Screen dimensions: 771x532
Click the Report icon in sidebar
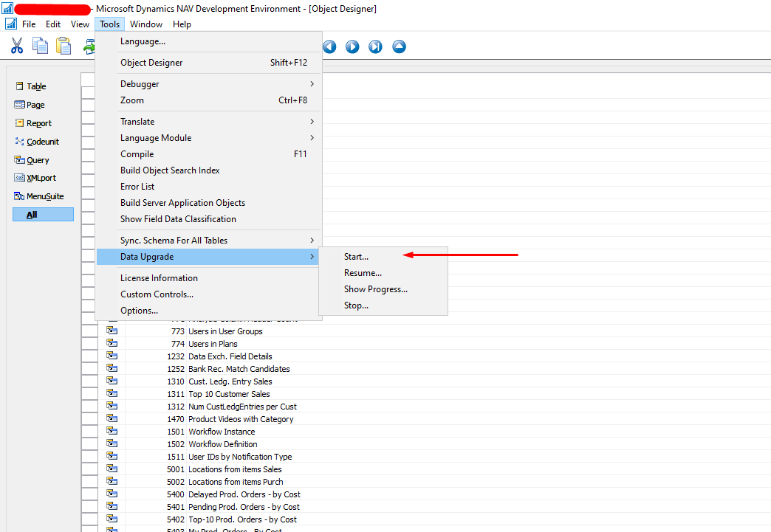(x=20, y=122)
